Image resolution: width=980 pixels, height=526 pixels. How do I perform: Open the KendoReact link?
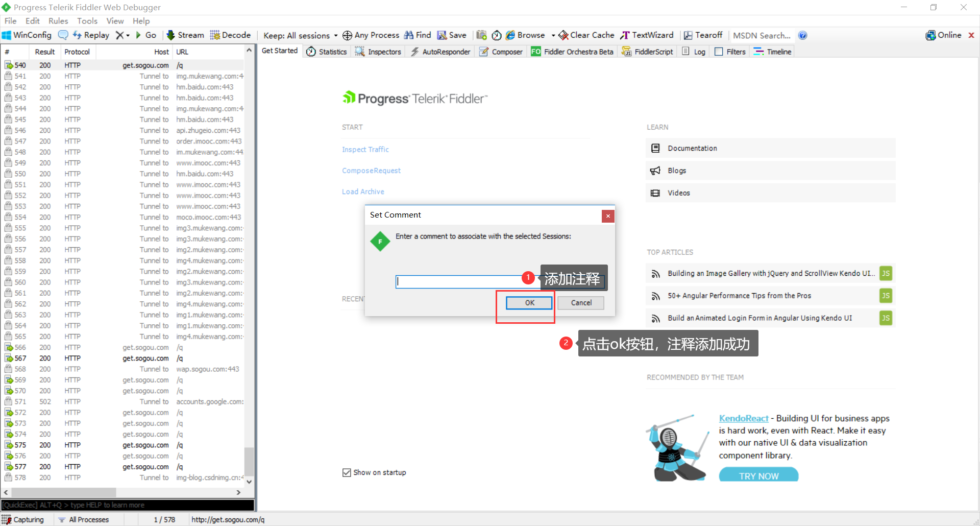(x=744, y=418)
